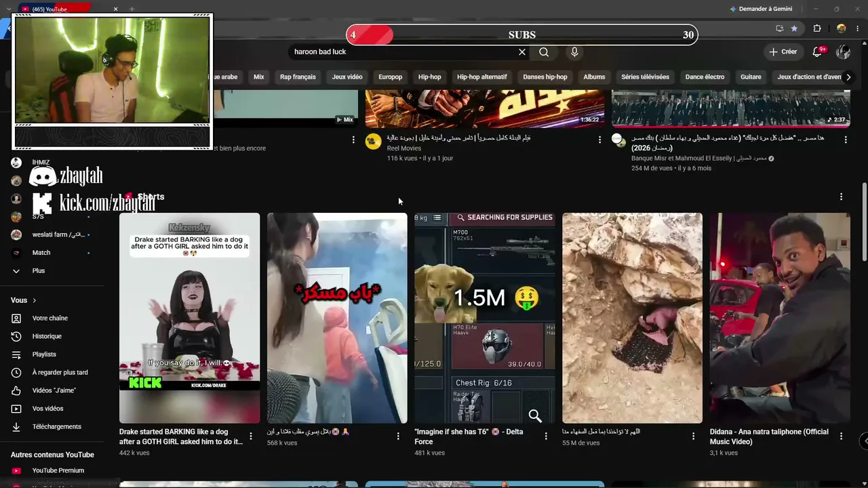
Task: Select the Hip-hop alternatif chip
Action: [482, 77]
